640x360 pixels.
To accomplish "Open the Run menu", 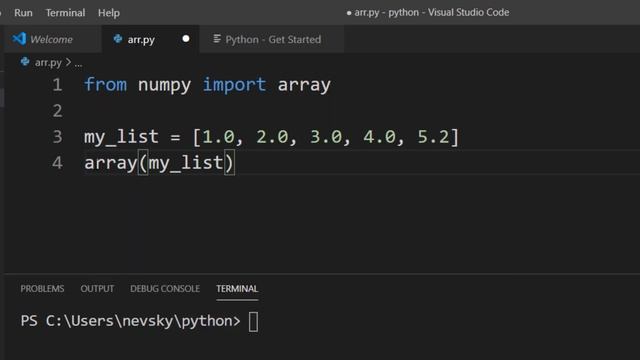I will coord(23,13).
